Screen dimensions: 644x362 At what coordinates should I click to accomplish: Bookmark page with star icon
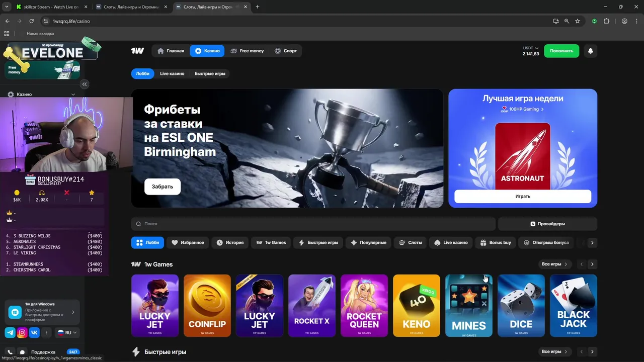point(578,21)
